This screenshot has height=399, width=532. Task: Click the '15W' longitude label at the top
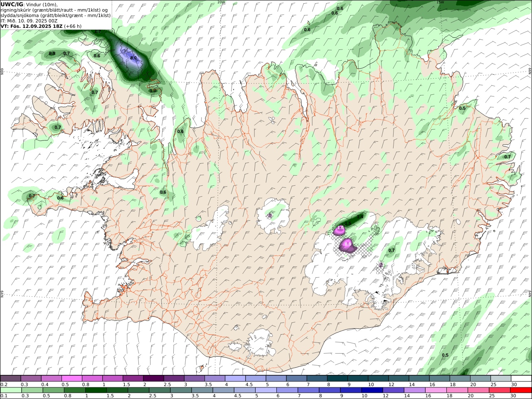(440, 2)
